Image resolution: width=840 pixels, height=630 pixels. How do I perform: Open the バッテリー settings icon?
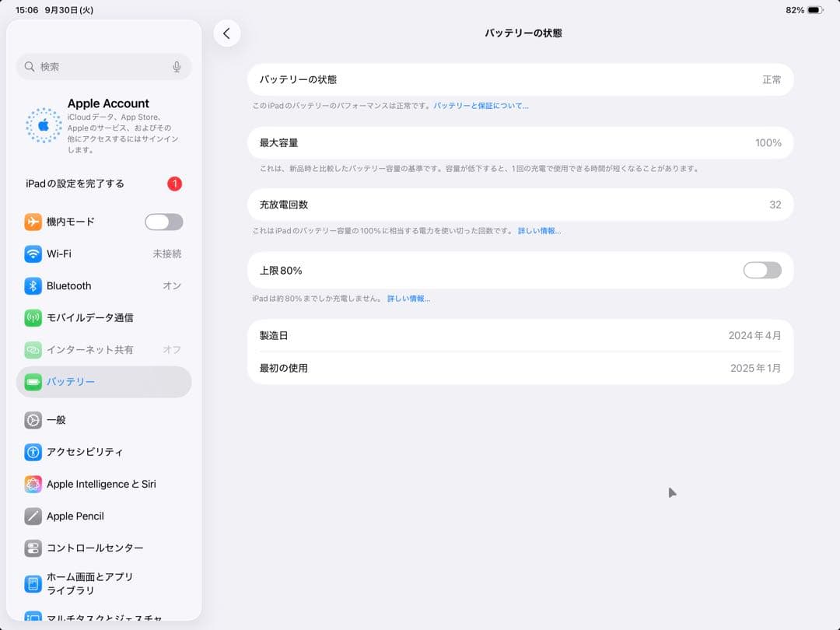[32, 382]
